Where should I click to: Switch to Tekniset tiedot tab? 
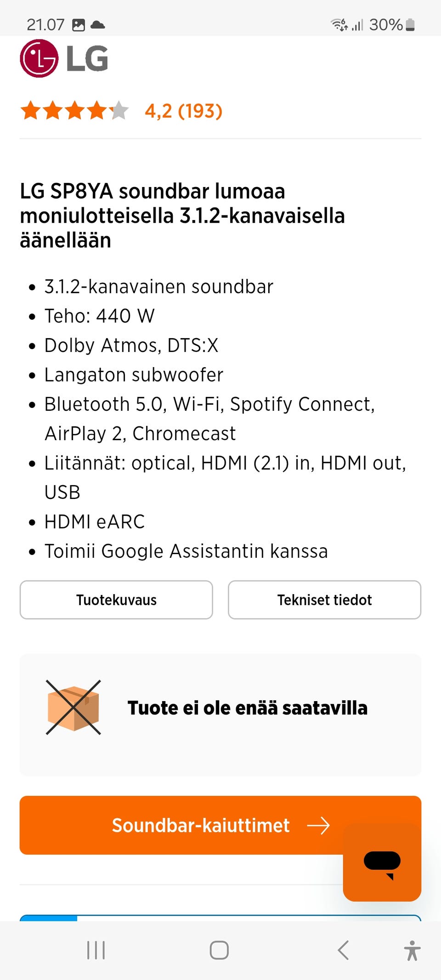click(x=324, y=600)
